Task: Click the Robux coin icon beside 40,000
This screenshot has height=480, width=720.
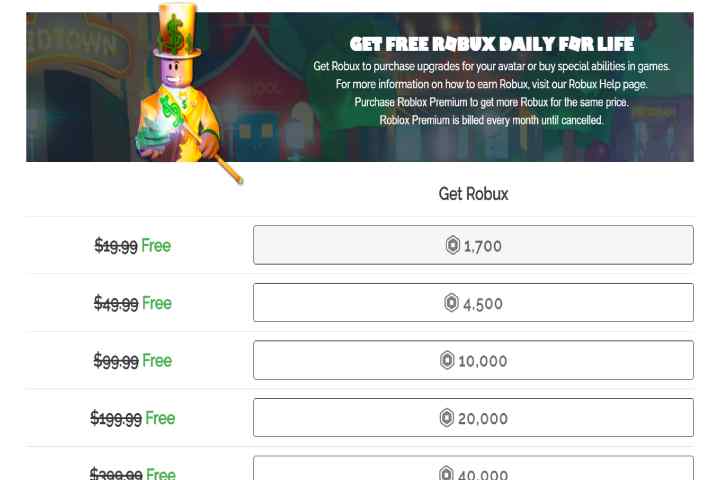Action: (446, 473)
